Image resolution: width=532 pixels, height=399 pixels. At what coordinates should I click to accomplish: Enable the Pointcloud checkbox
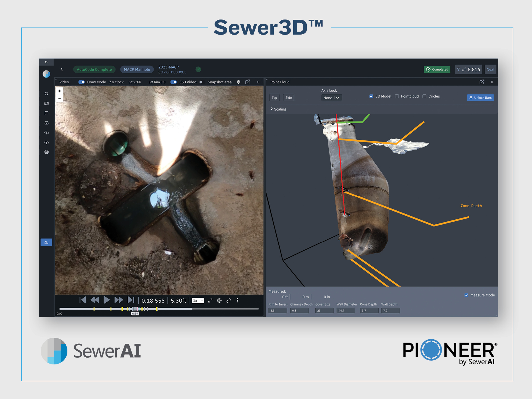[397, 96]
